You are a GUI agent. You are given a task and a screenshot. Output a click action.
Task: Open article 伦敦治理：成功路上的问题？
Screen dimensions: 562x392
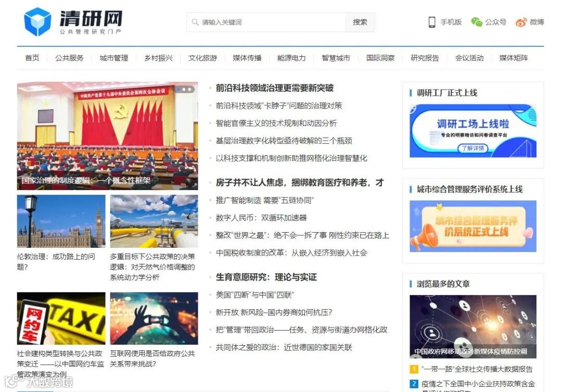(57, 261)
